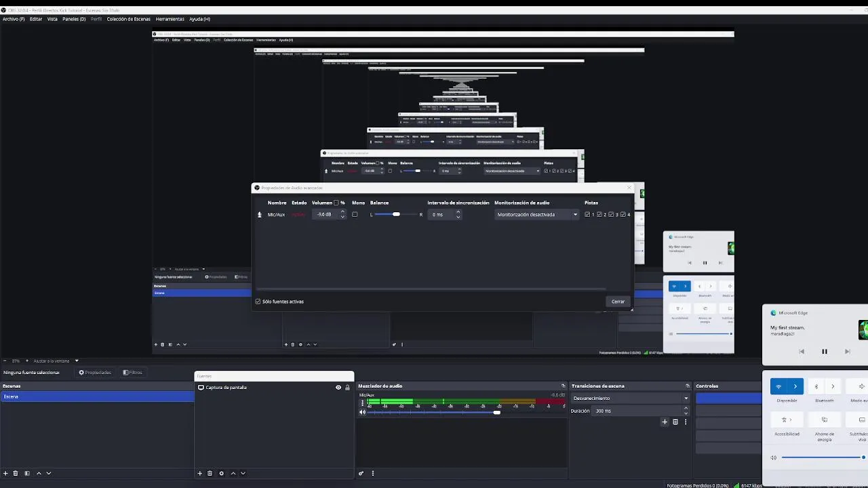
Task: Skip to previous track in Edge media card
Action: click(802, 352)
